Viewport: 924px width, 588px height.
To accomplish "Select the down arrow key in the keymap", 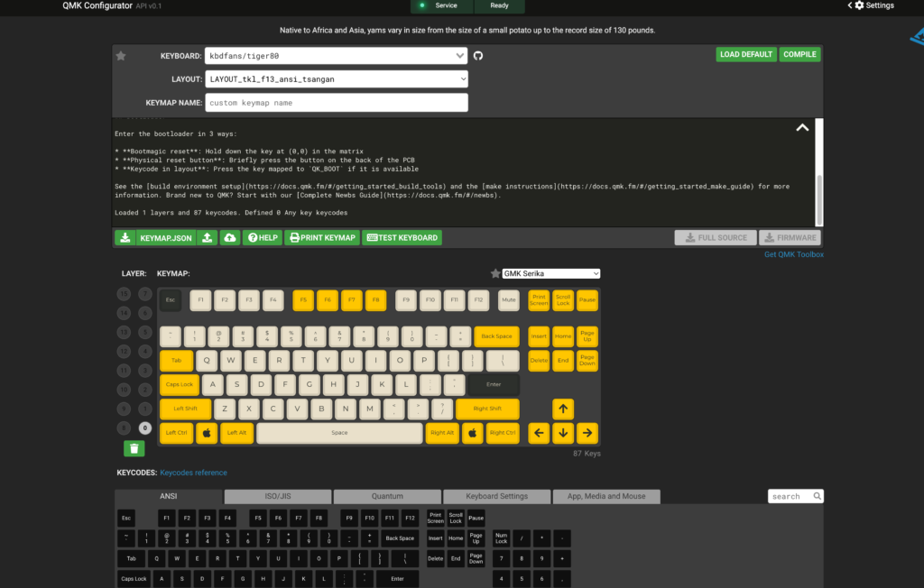I will pos(563,433).
